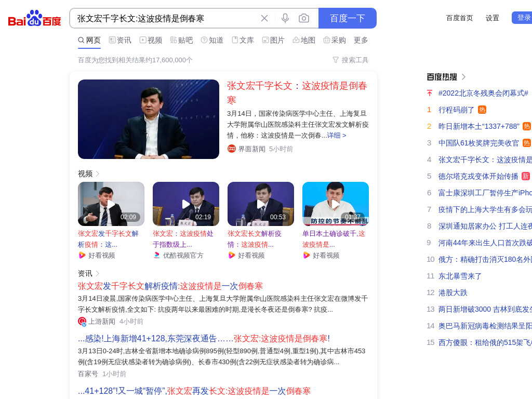Click the pinned-top arrow icon in hot search
Screen dimensions: 532x399
coord(430,93)
